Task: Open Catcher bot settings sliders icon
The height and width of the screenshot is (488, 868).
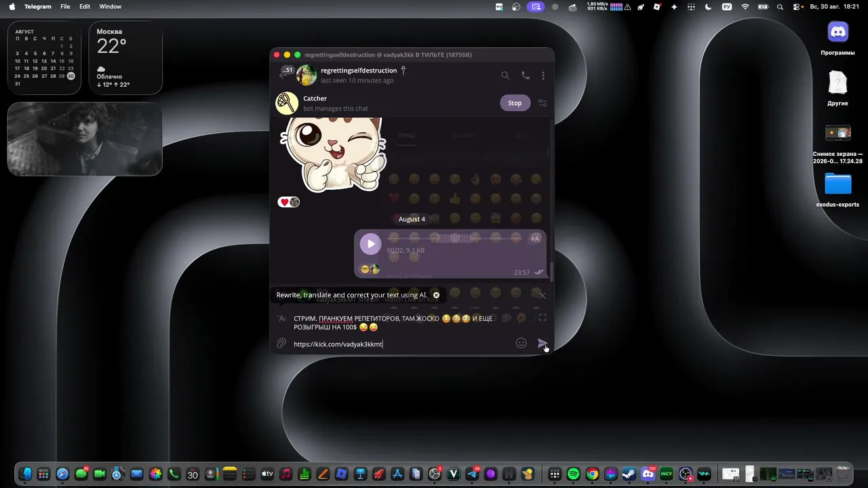Action: tap(542, 103)
